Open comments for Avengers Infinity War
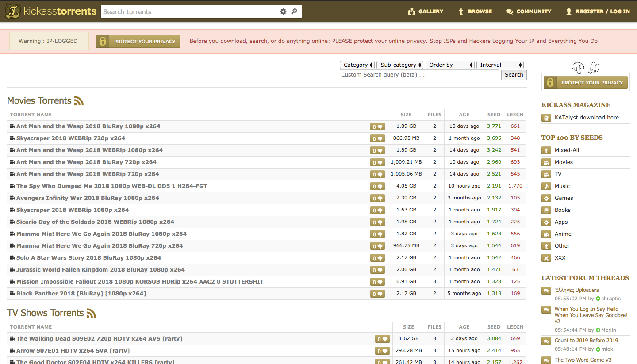This screenshot has height=364, width=637. (377, 198)
